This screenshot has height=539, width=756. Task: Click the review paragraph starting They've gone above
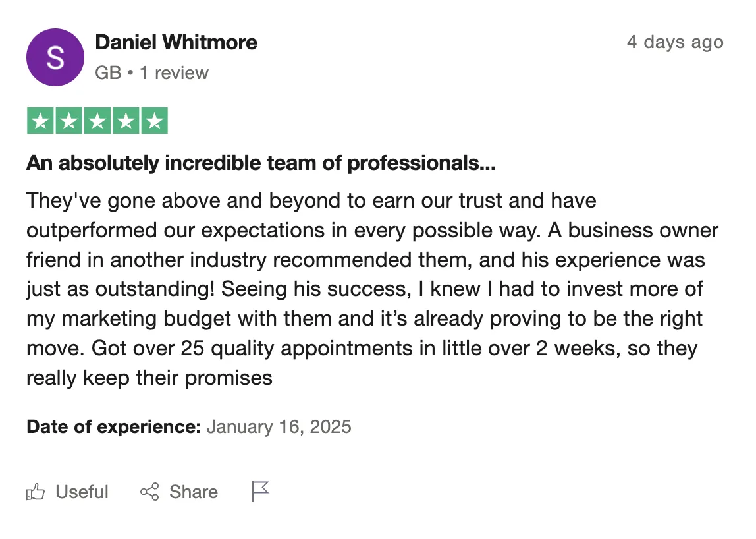[372, 289]
